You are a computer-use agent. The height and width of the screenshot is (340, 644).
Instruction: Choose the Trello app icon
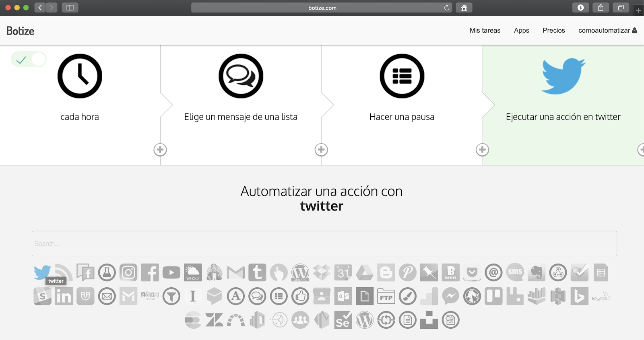[493, 297]
